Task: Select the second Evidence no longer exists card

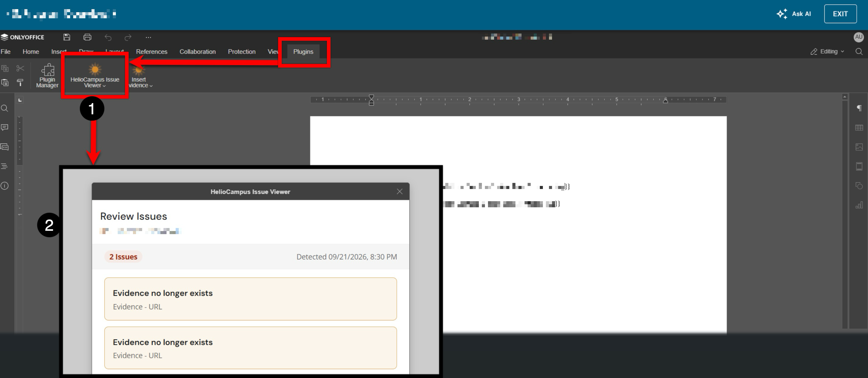Action: pos(250,348)
